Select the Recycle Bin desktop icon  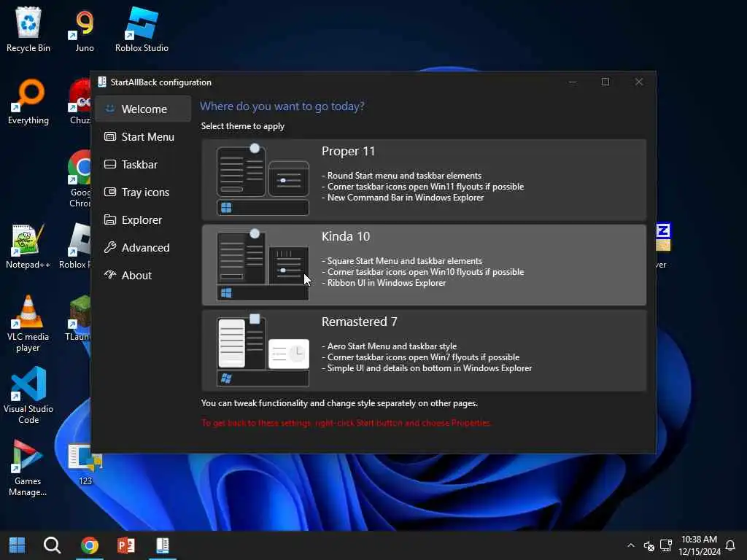click(x=28, y=29)
